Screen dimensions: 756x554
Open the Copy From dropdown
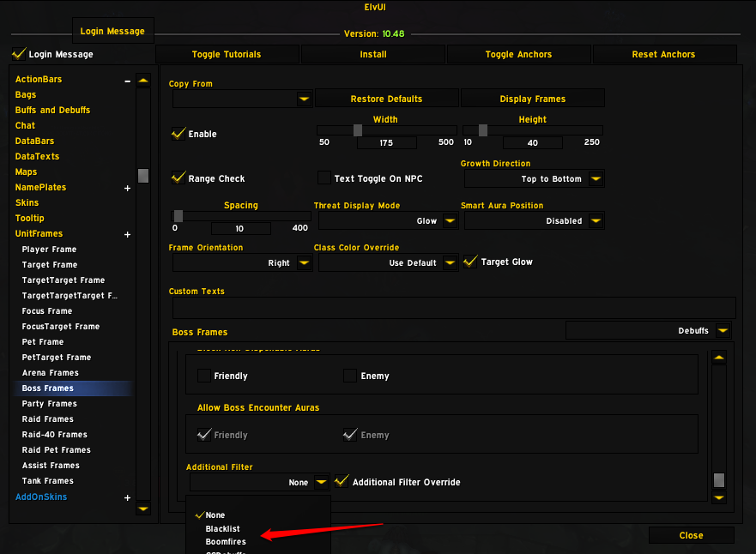coord(305,99)
